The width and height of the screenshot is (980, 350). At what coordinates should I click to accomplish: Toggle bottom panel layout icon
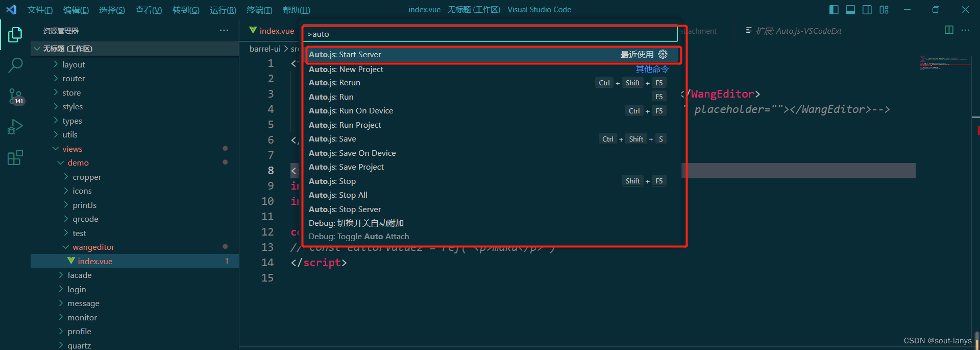tap(850, 10)
